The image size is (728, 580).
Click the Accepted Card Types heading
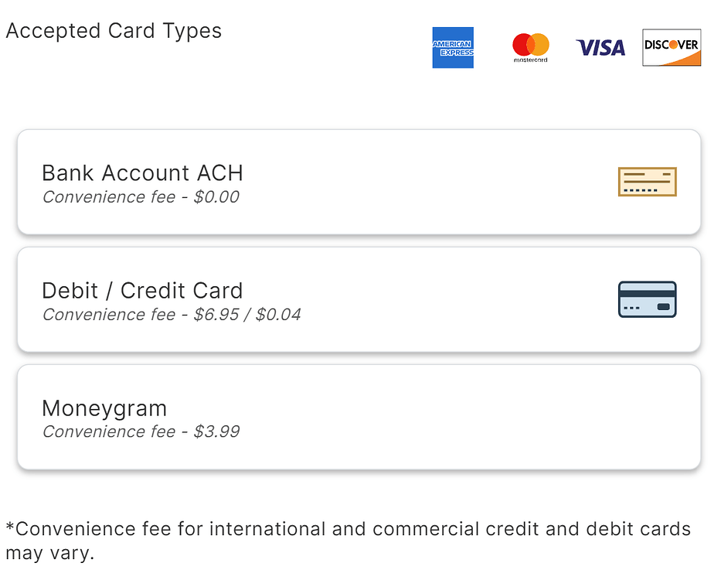114,31
